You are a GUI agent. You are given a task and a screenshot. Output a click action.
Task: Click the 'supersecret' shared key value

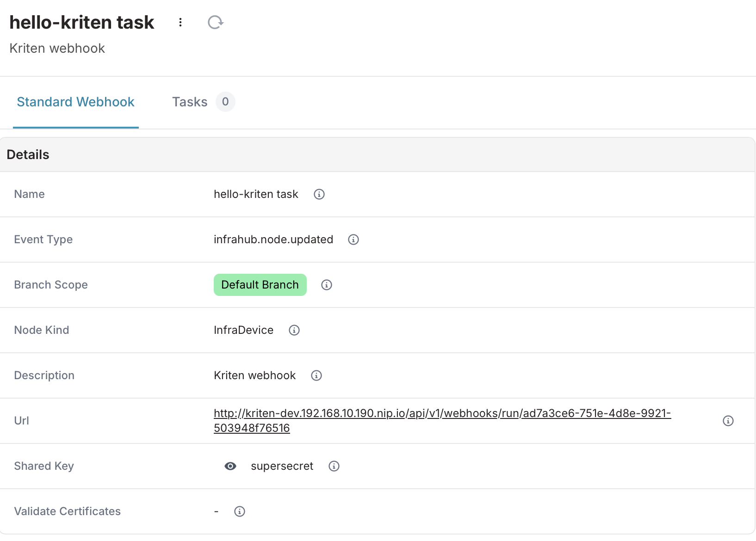[282, 466]
